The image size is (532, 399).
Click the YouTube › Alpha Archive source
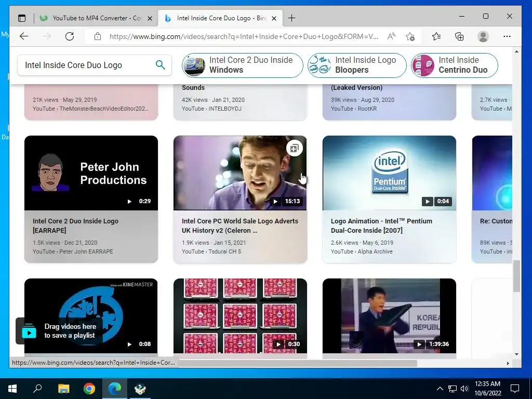[x=362, y=251]
